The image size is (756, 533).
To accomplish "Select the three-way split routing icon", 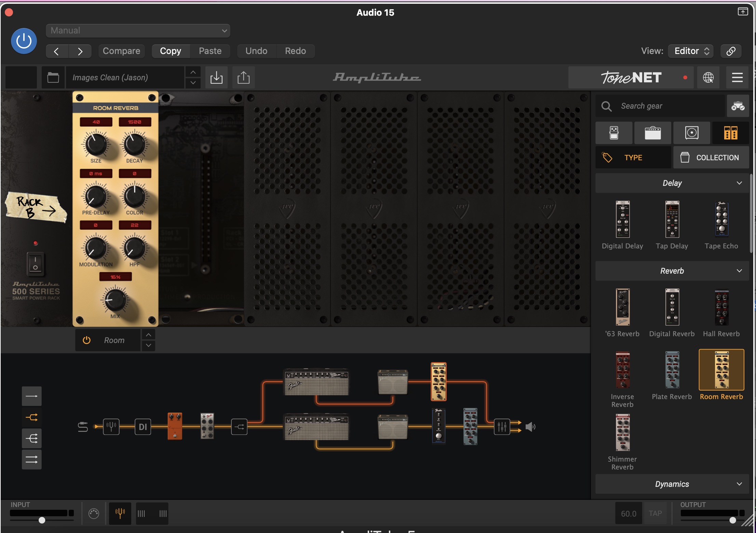I will 32,438.
